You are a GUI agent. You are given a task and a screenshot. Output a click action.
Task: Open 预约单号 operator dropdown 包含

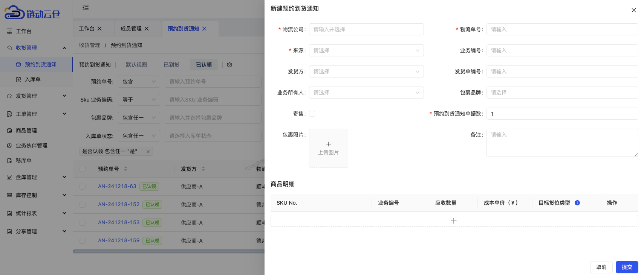pyautogui.click(x=139, y=82)
